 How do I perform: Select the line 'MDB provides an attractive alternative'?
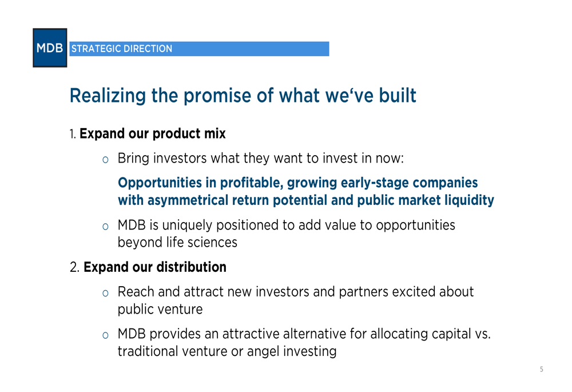click(304, 334)
